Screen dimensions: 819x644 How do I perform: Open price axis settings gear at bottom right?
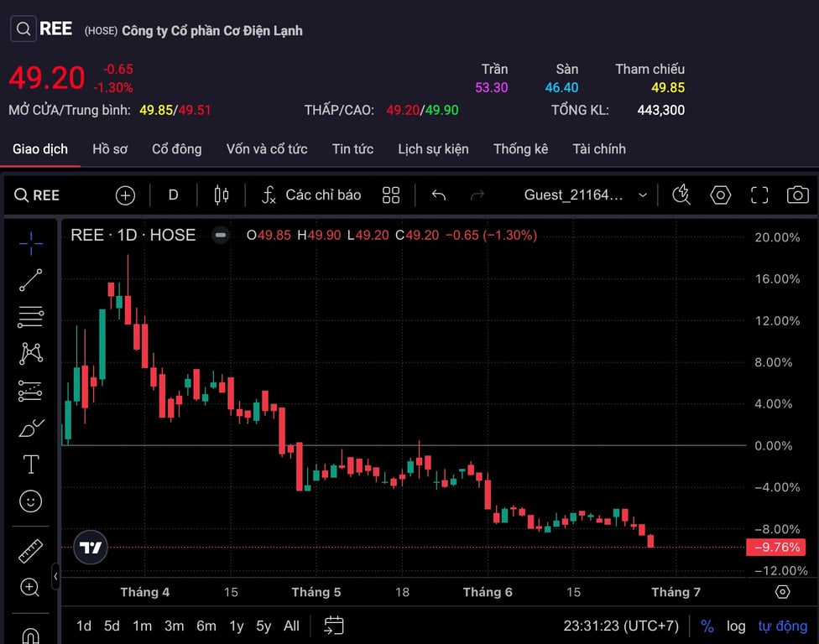782,592
